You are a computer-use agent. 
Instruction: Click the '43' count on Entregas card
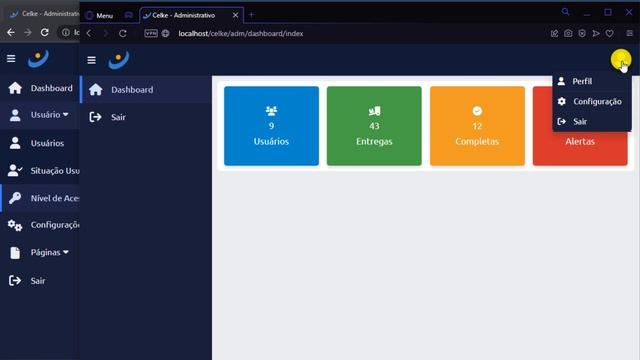(x=374, y=126)
